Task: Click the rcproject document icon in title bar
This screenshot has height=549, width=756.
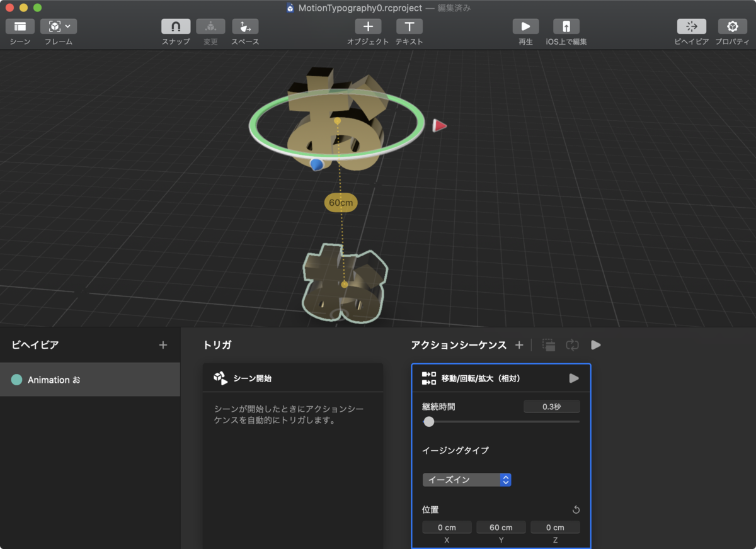Action: tap(290, 8)
